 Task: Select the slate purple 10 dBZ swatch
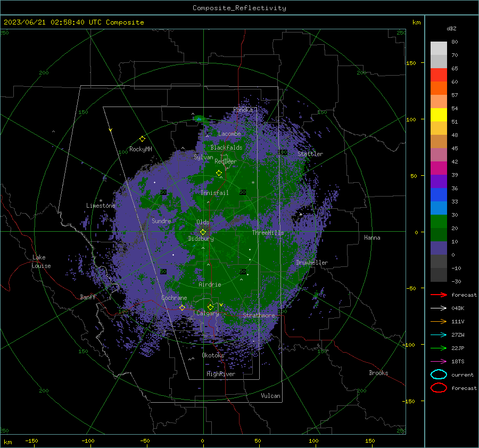[x=439, y=248]
